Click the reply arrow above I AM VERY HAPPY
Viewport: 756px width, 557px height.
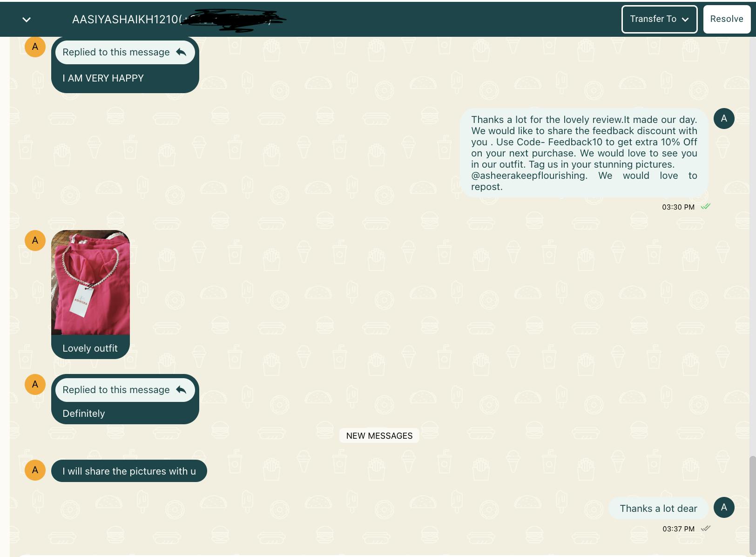click(x=181, y=52)
